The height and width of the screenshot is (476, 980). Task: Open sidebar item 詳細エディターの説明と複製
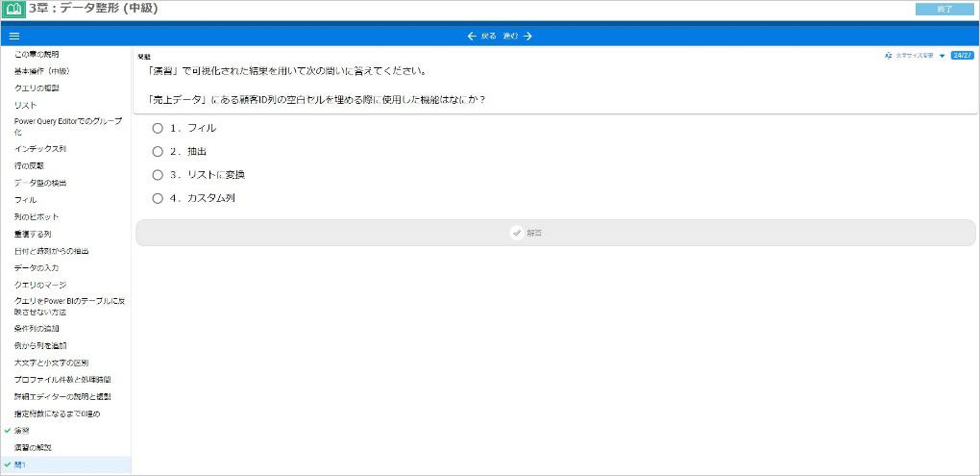coord(62,396)
